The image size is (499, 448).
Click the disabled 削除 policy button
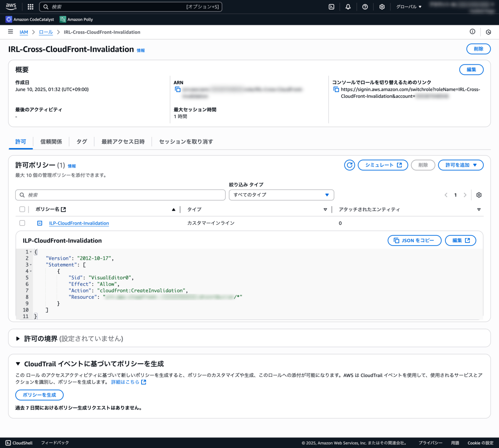pos(423,165)
